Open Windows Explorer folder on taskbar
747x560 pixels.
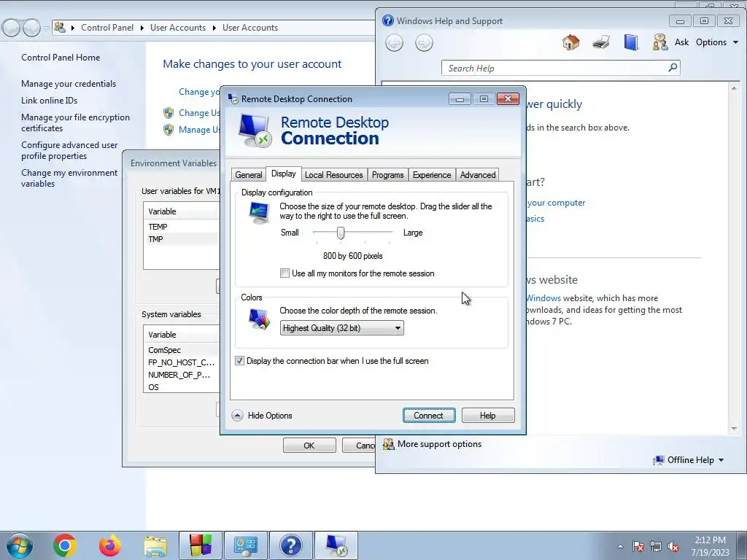155,546
